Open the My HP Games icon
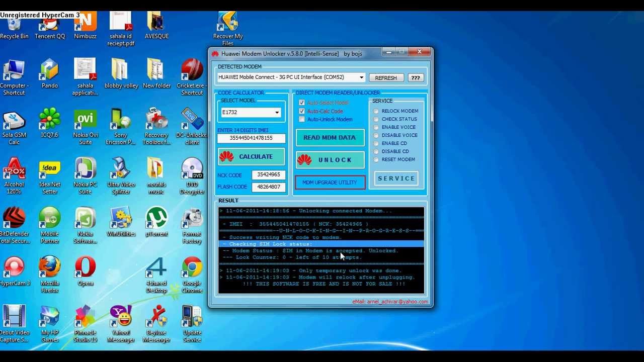This screenshot has height=362, width=644. [50, 323]
